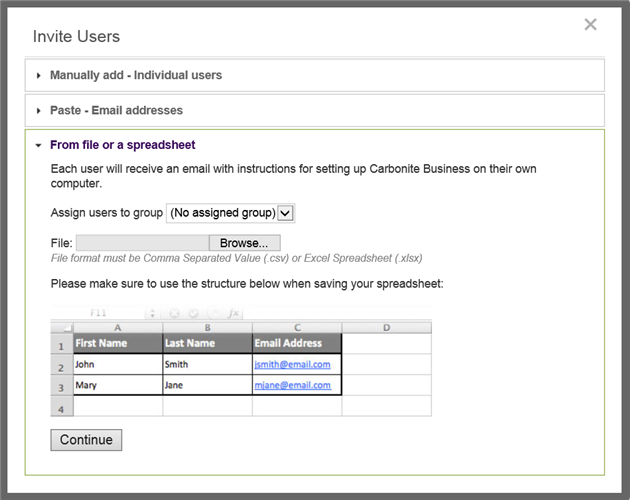Click the example spreadsheet image
The image size is (630, 500).
pos(241,361)
